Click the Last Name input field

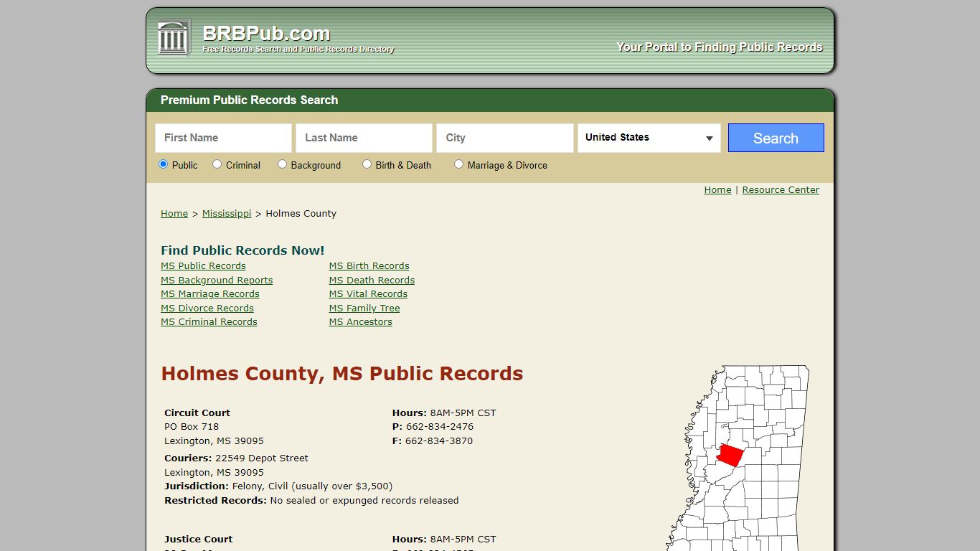(x=364, y=138)
